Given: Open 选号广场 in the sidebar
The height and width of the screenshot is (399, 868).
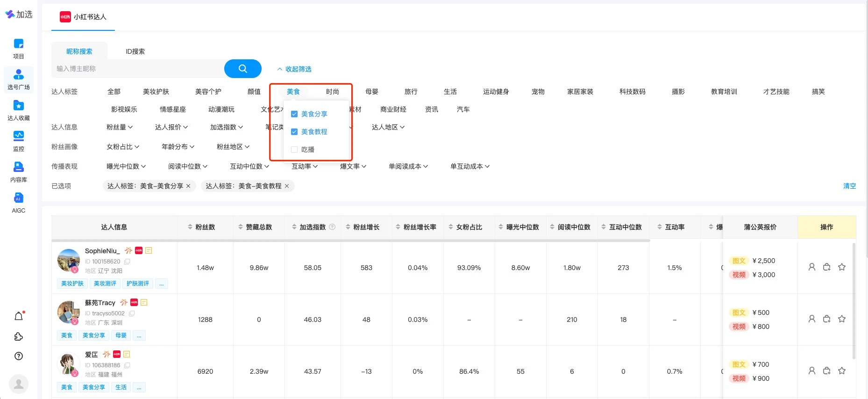Looking at the screenshot, I should coord(19,79).
